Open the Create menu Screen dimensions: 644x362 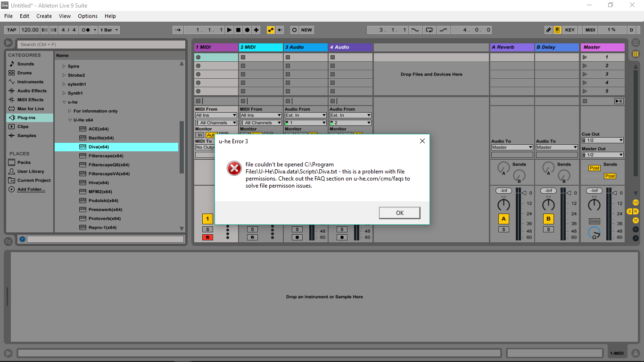point(44,16)
